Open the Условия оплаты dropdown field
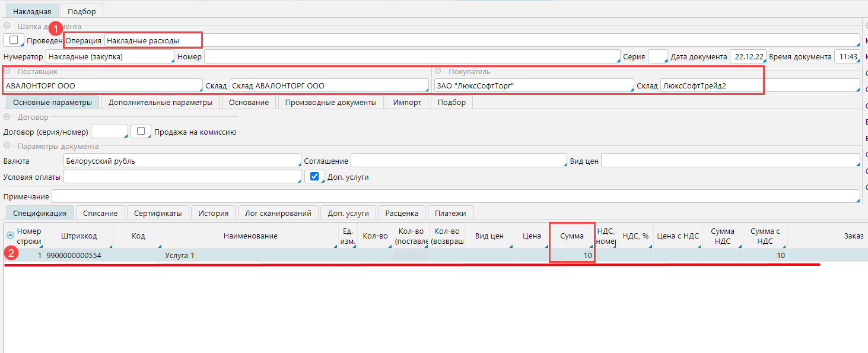The width and height of the screenshot is (868, 353). click(182, 177)
